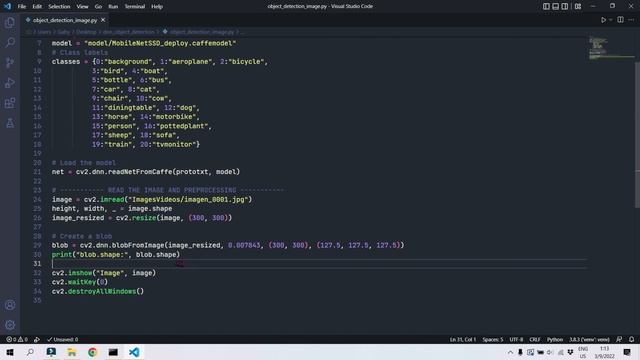
Task: Open the Go menu
Action: click(98, 7)
